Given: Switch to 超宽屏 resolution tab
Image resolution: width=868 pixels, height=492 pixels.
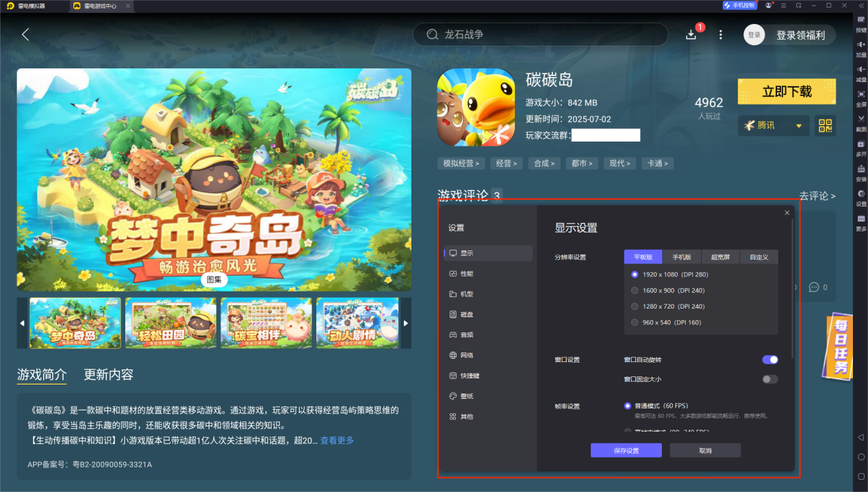Looking at the screenshot, I should tap(720, 257).
